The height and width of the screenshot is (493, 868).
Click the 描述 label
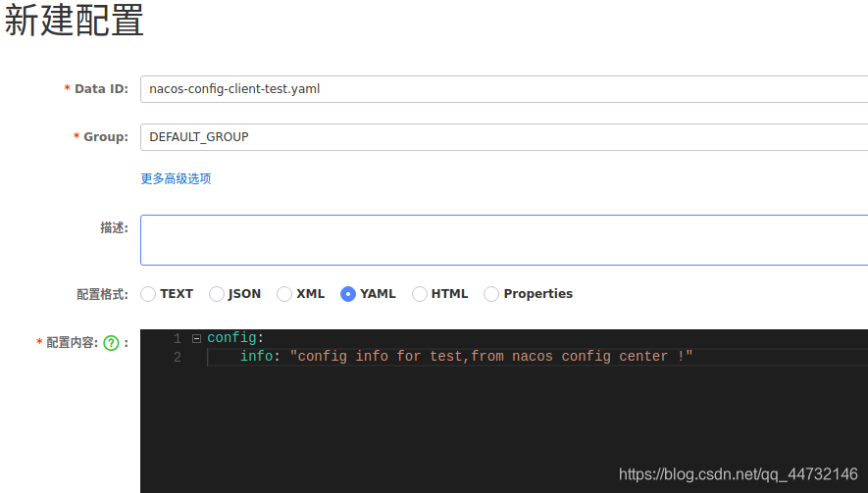click(x=114, y=227)
